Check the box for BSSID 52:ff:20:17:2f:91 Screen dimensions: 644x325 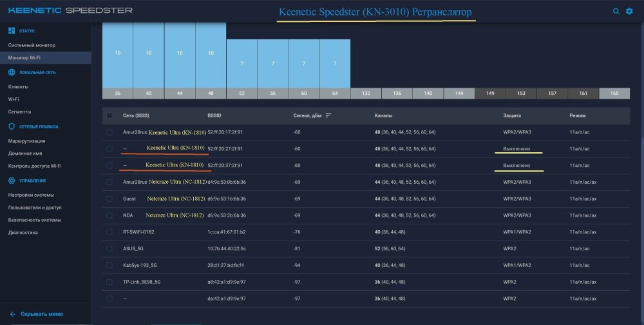pyautogui.click(x=109, y=132)
